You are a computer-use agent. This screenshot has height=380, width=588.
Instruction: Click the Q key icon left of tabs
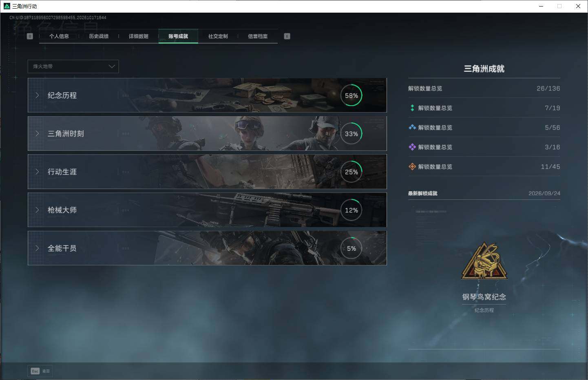30,36
